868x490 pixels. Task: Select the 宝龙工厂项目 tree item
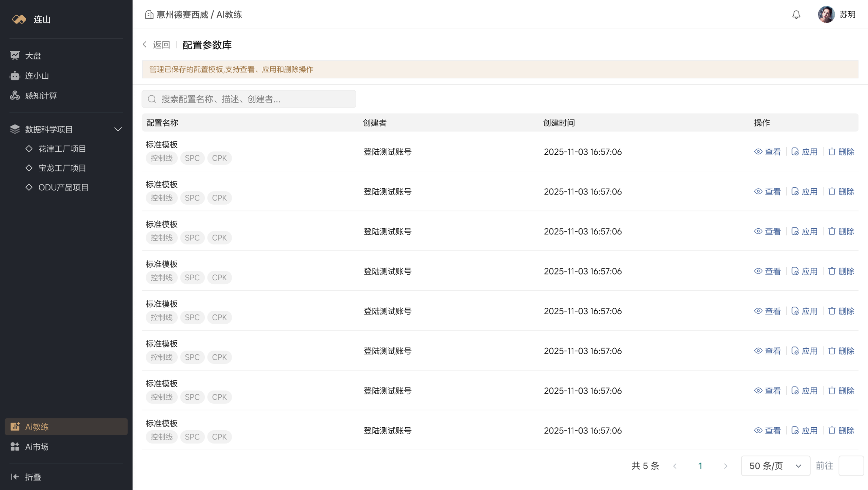(56, 168)
